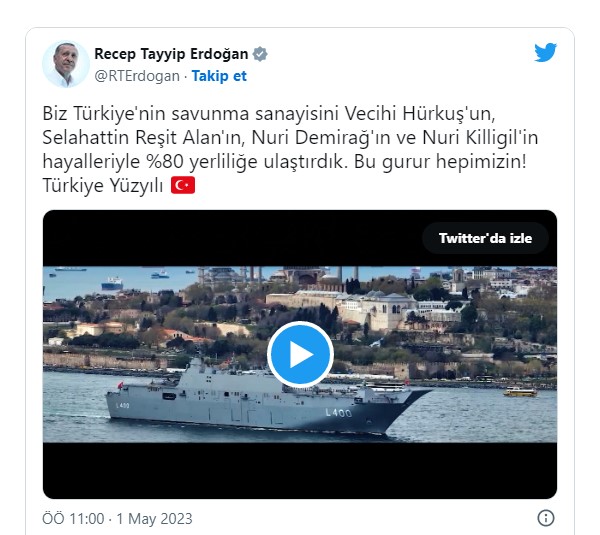Open the ÖÖ 11:00 · 1 May 2023 timestamp
Viewport: 600px width, 535px height.
tap(117, 519)
